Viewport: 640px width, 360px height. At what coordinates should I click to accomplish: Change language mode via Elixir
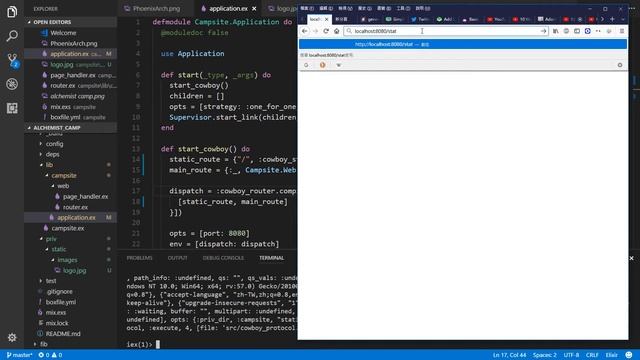[611, 355]
